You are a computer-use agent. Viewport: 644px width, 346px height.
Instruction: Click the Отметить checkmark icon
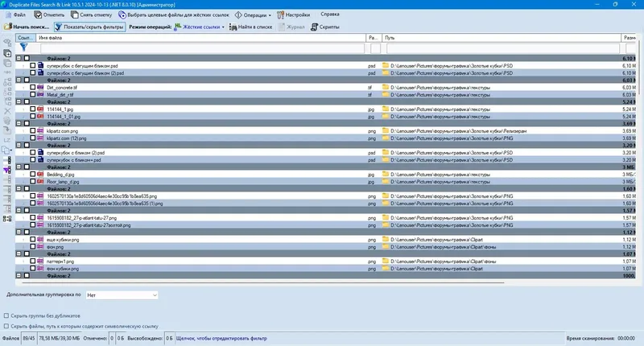coord(38,14)
